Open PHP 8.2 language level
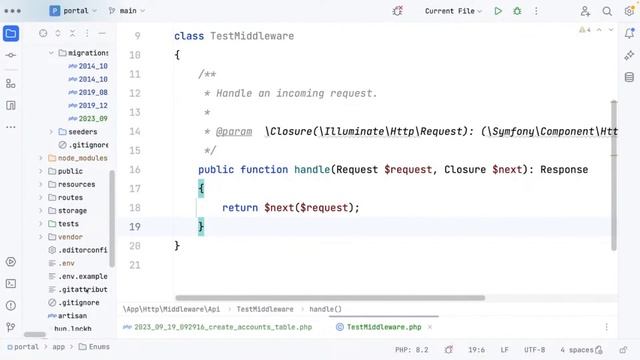The height and width of the screenshot is (360, 640). [411, 350]
